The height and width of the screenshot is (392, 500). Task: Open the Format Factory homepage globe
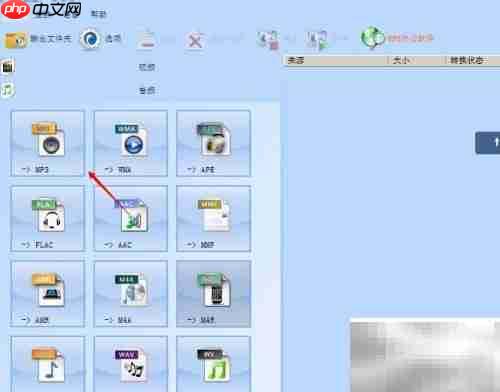tap(373, 38)
